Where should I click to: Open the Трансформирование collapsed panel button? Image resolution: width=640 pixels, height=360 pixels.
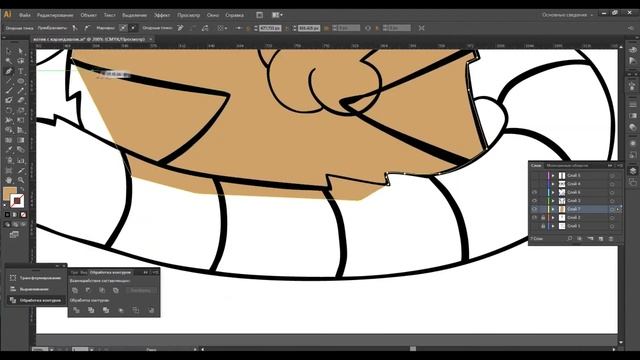36,278
